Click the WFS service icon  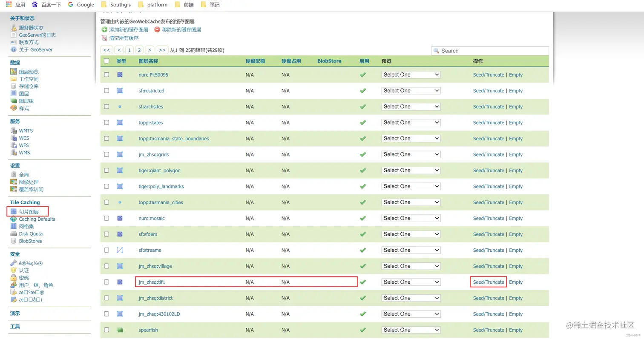pos(14,145)
